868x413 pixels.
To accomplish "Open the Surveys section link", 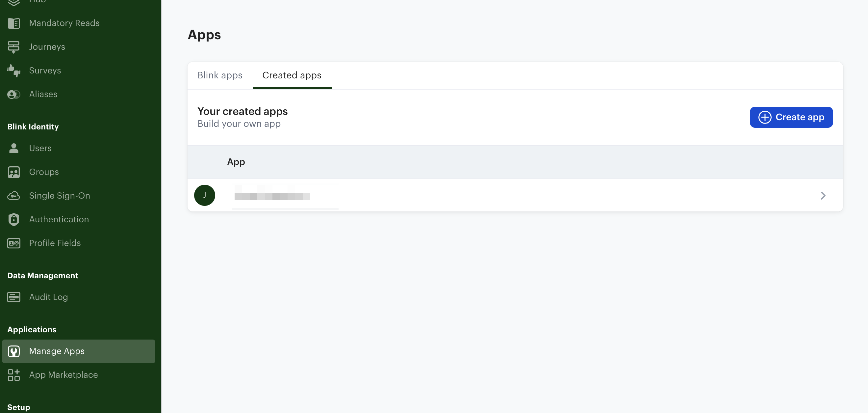I will tap(45, 70).
